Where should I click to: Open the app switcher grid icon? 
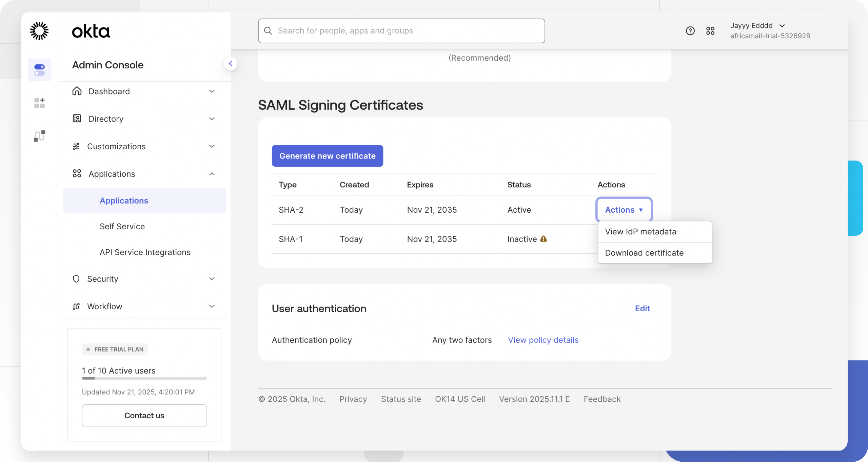[710, 31]
